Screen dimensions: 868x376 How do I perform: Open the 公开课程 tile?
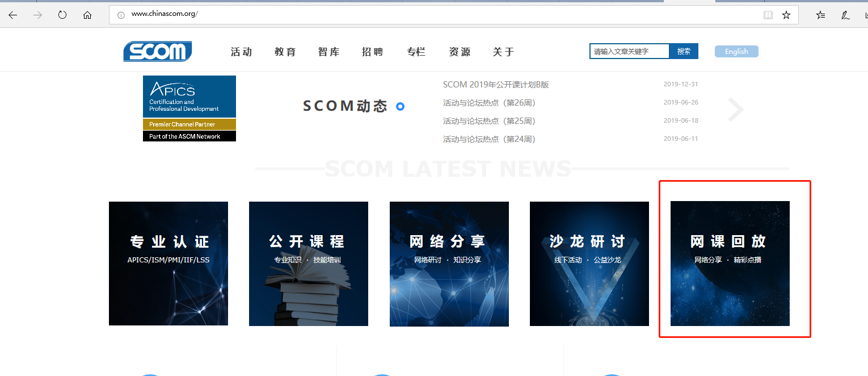(309, 264)
